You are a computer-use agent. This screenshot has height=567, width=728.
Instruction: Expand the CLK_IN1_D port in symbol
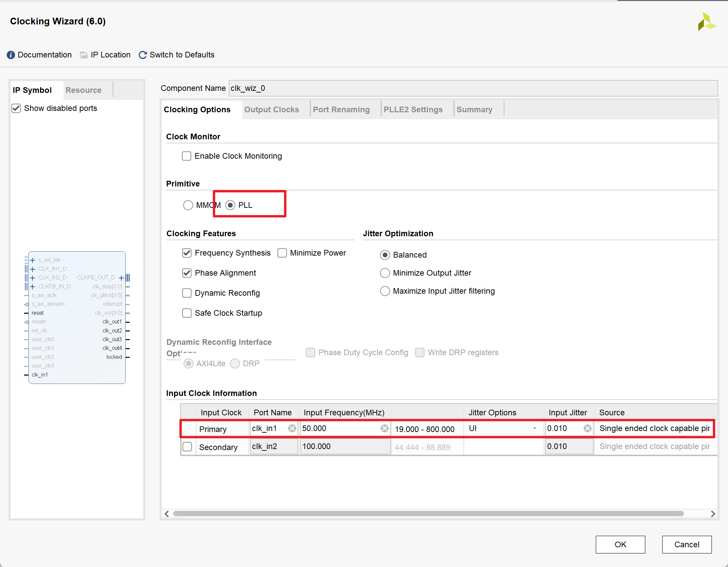33,269
